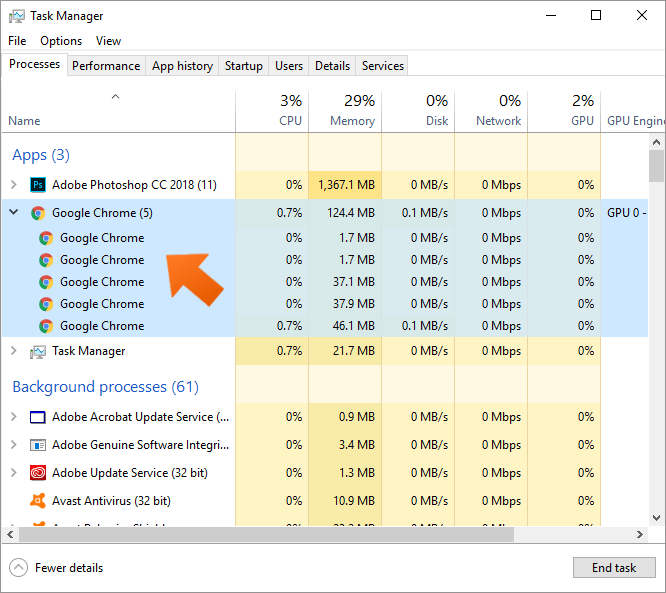The width and height of the screenshot is (666, 593).
Task: Open the View menu
Action: (x=108, y=41)
